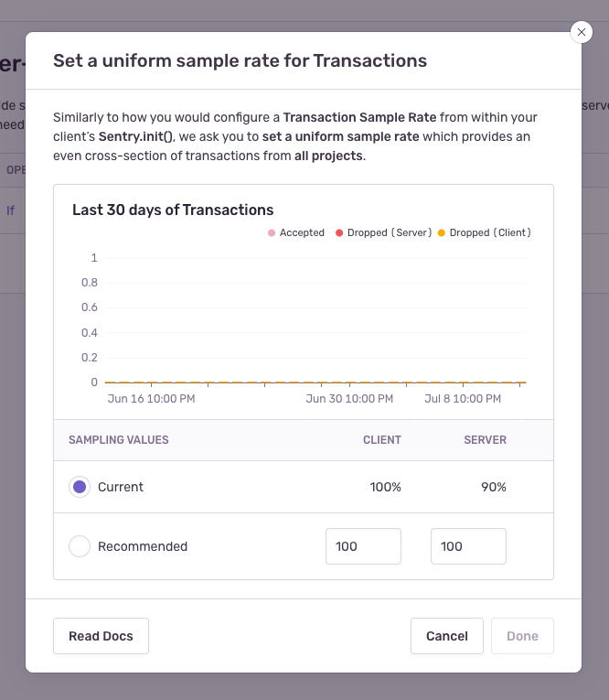Click the Done button
The width and height of the screenshot is (609, 700).
(522, 636)
